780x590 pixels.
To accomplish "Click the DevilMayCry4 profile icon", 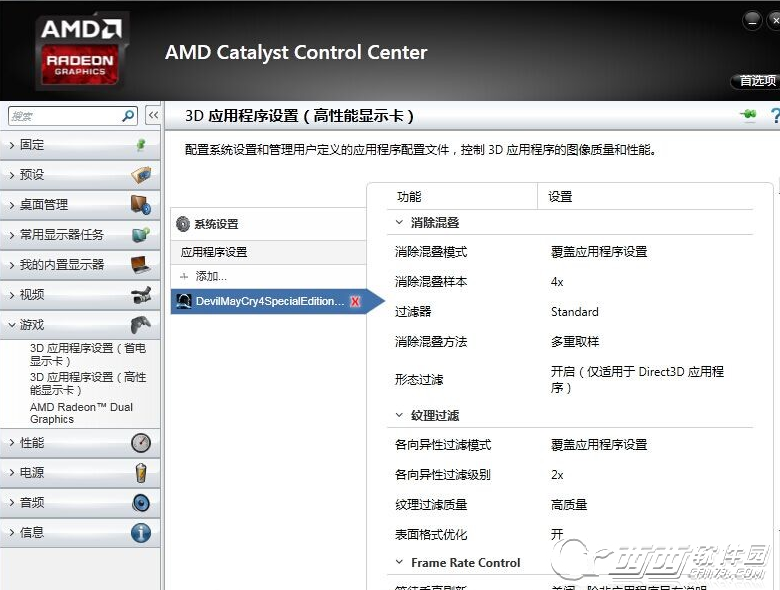I will point(184,301).
